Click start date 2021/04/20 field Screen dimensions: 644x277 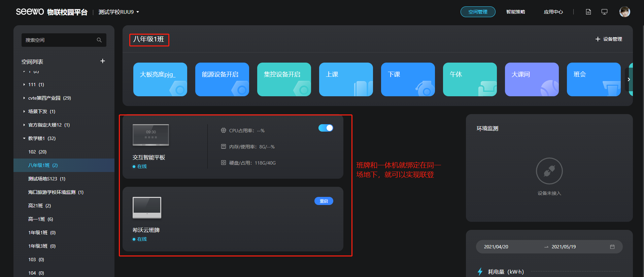coord(496,247)
